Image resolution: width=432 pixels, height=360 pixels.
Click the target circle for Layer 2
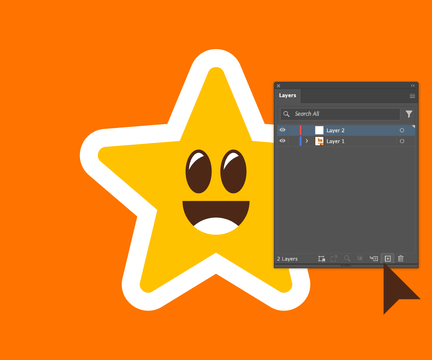pos(402,130)
